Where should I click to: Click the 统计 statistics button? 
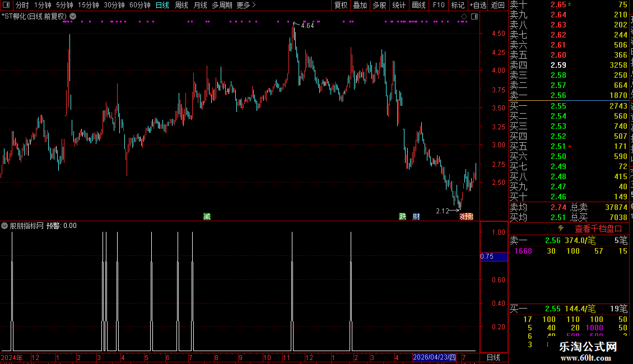[x=398, y=5]
